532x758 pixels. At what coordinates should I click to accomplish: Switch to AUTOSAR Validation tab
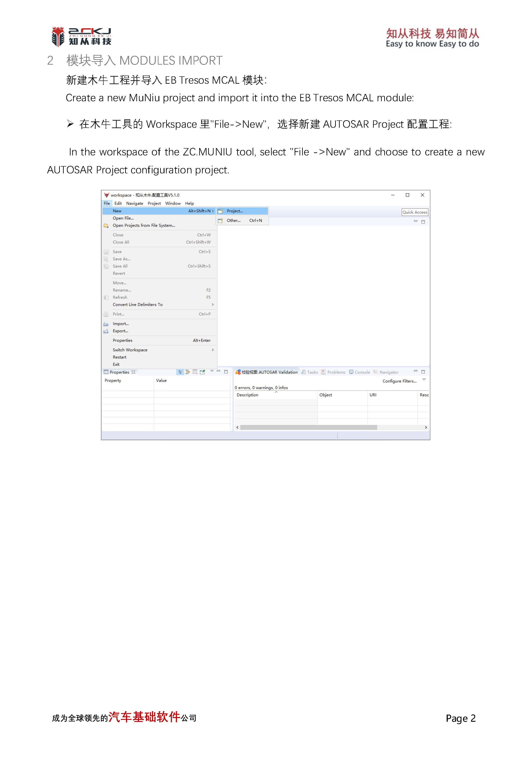[x=267, y=372]
